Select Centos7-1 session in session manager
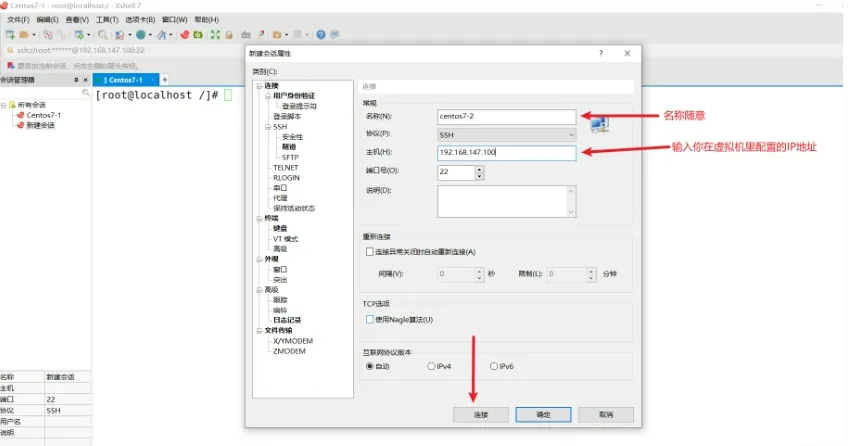 click(43, 115)
